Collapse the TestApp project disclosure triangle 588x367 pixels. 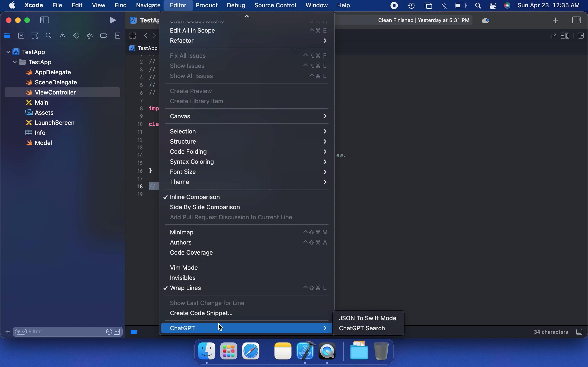pos(8,52)
